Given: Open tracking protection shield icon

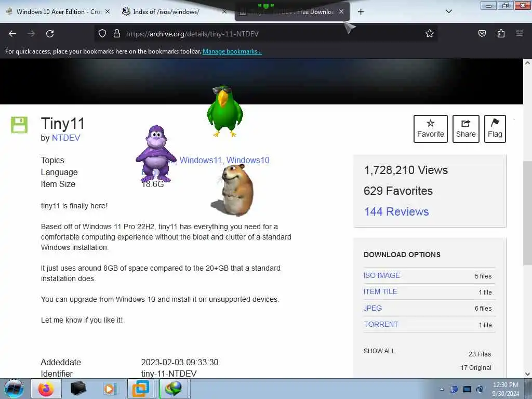Looking at the screenshot, I should click(102, 34).
